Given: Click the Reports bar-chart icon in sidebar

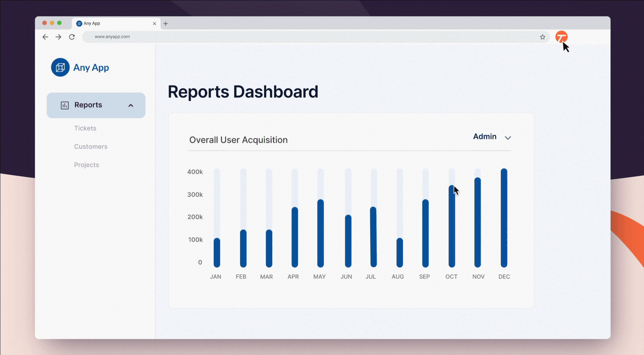Looking at the screenshot, I should click(x=65, y=105).
